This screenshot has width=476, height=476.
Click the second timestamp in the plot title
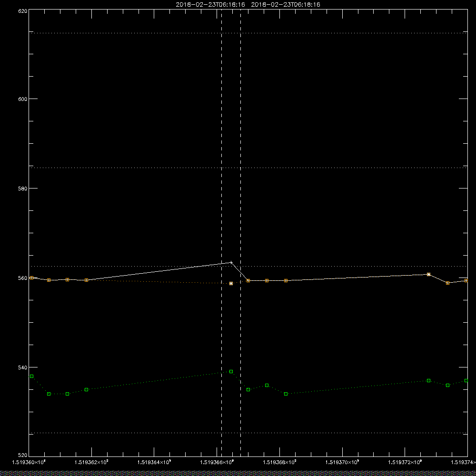(x=286, y=5)
